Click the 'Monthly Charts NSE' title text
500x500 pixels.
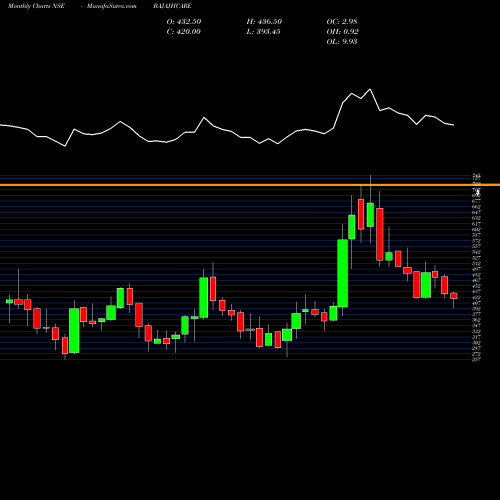click(x=36, y=6)
